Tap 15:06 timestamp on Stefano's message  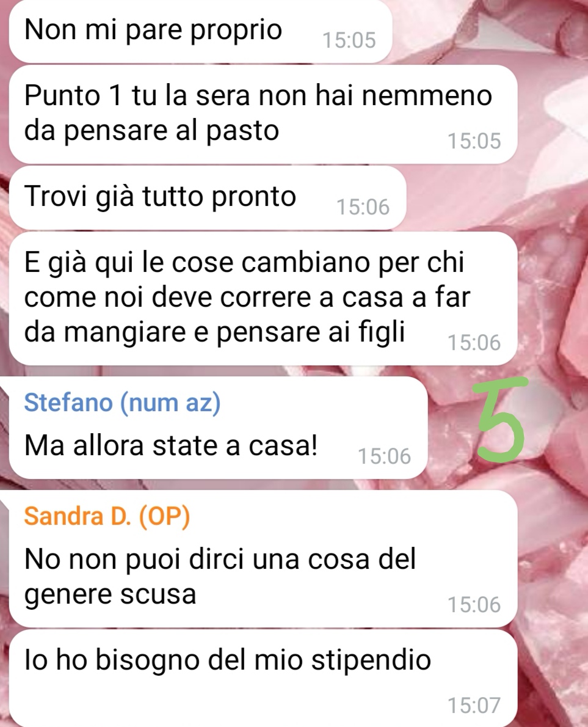pyautogui.click(x=384, y=456)
